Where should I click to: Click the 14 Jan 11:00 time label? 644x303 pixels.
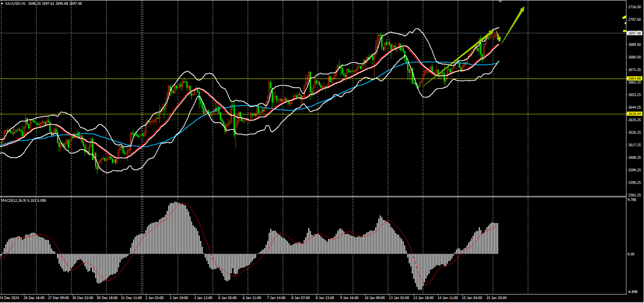[x=448, y=298]
